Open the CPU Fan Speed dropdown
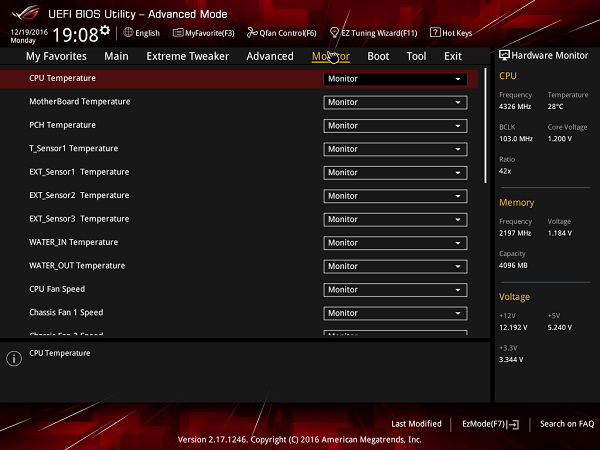This screenshot has height=450, width=600. [395, 290]
